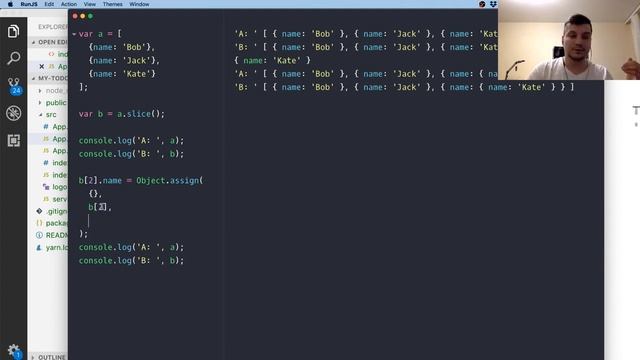The width and height of the screenshot is (640, 360).
Task: Click the webcam video thumbnail
Action: [x=569, y=40]
